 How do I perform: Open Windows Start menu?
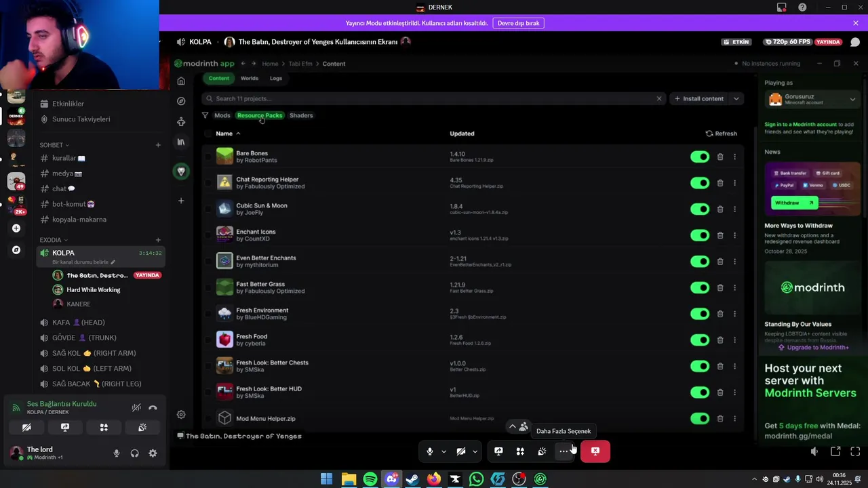point(326,479)
